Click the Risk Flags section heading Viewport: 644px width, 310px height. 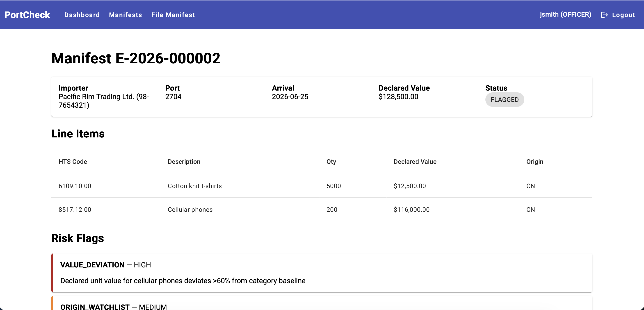(x=78, y=238)
